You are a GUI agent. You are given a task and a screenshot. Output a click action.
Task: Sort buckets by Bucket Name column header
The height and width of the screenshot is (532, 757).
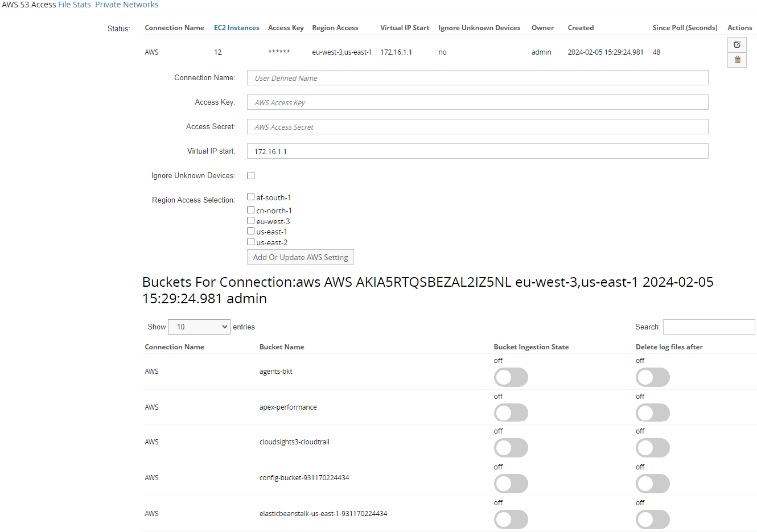(x=282, y=347)
